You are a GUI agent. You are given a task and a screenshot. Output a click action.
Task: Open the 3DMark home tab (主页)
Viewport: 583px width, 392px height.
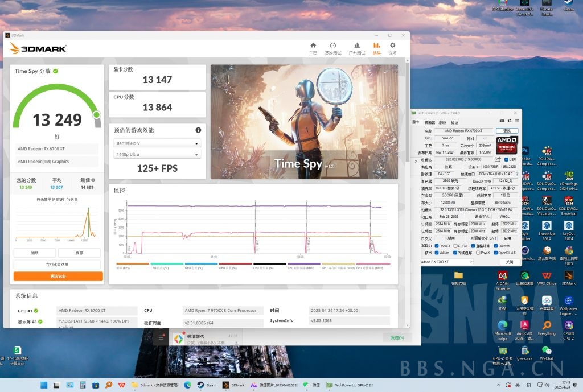[x=313, y=49]
